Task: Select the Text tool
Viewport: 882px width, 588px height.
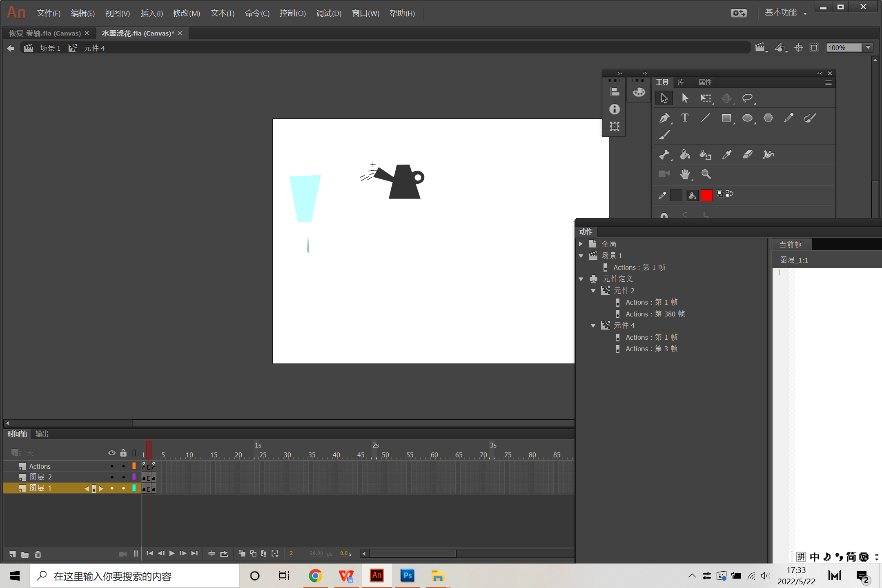Action: [x=685, y=118]
